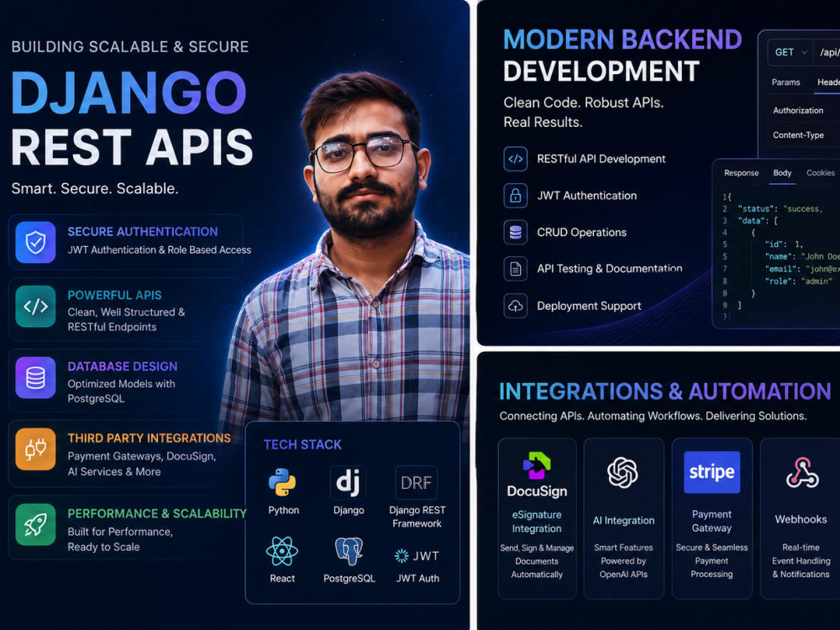Screen dimensions: 840x630
Task: Click the INTEGRATIONS & AUTOMATION title
Action: tap(664, 391)
